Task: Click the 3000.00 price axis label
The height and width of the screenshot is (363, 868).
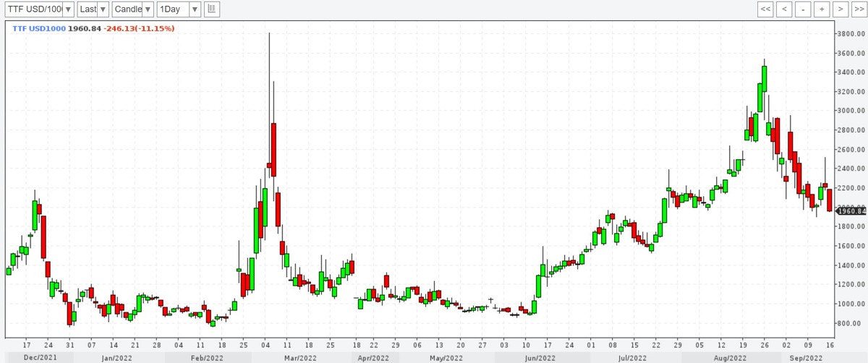Action: pos(851,111)
